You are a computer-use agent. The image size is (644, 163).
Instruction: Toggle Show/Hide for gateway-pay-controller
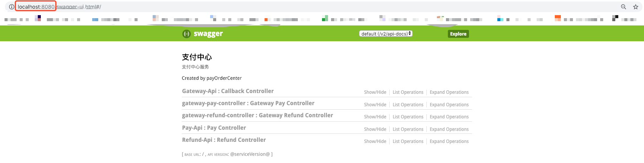[x=375, y=105]
